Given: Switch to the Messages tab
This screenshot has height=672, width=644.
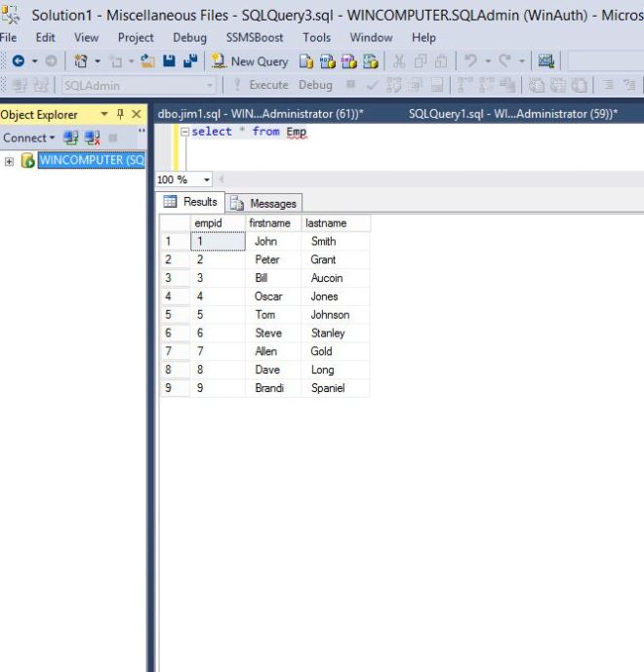Looking at the screenshot, I should [264, 203].
